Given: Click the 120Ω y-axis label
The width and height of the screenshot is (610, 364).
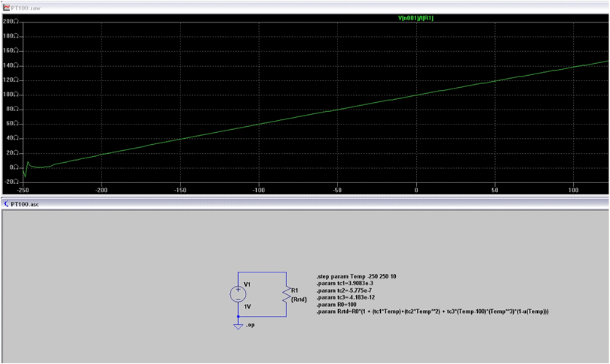Looking at the screenshot, I should point(11,80).
